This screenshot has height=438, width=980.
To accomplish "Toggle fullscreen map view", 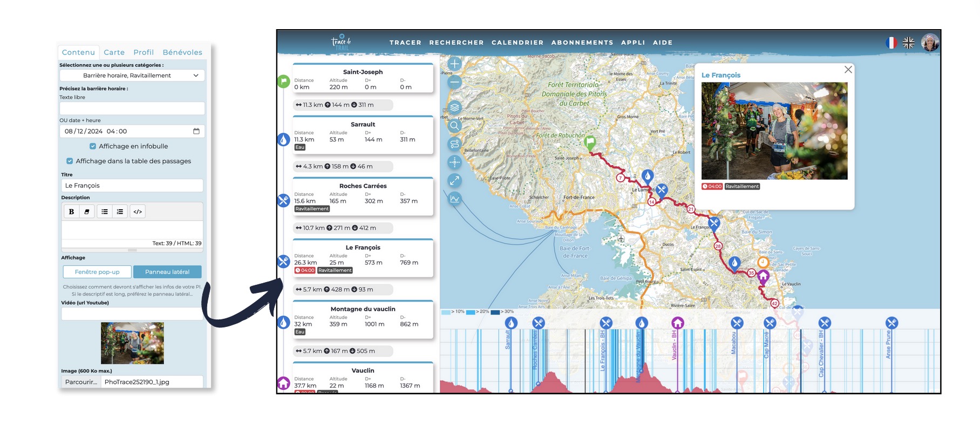I will pos(454,180).
